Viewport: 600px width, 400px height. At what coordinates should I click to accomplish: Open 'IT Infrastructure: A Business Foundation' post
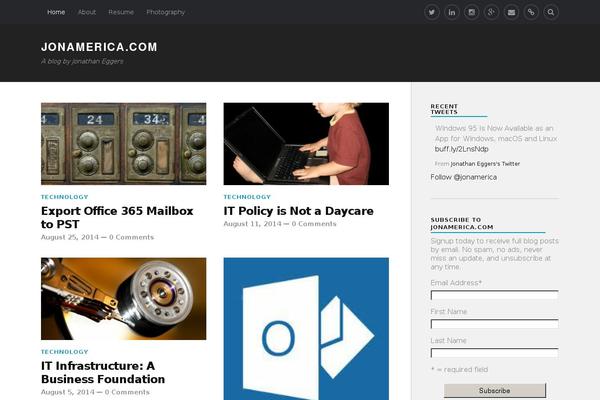103,372
